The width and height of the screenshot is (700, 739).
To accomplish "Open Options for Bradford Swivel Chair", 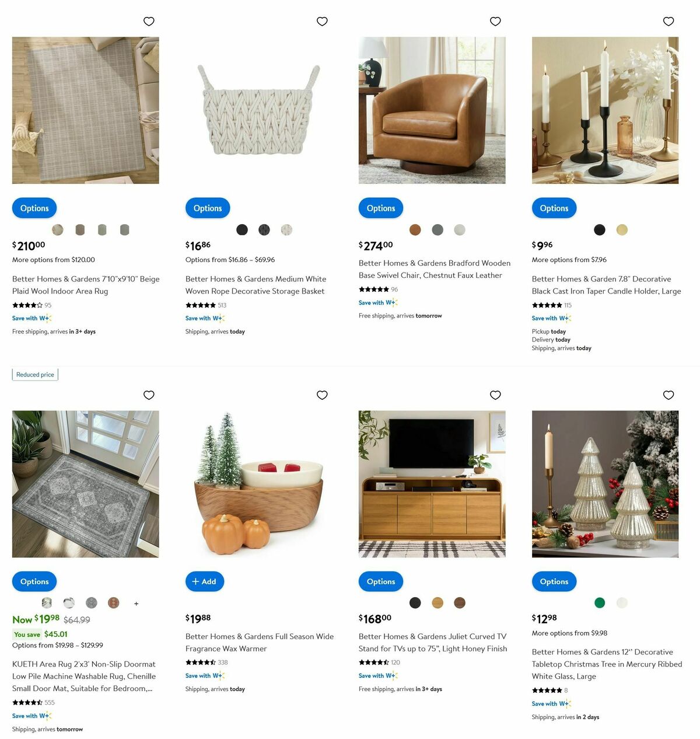I will pos(380,208).
